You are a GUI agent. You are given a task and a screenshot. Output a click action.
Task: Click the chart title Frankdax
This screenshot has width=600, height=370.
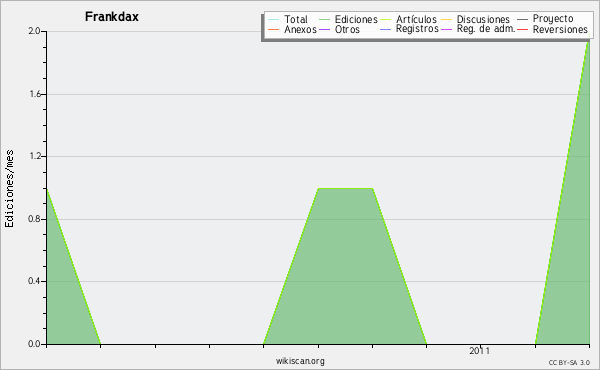click(x=112, y=17)
